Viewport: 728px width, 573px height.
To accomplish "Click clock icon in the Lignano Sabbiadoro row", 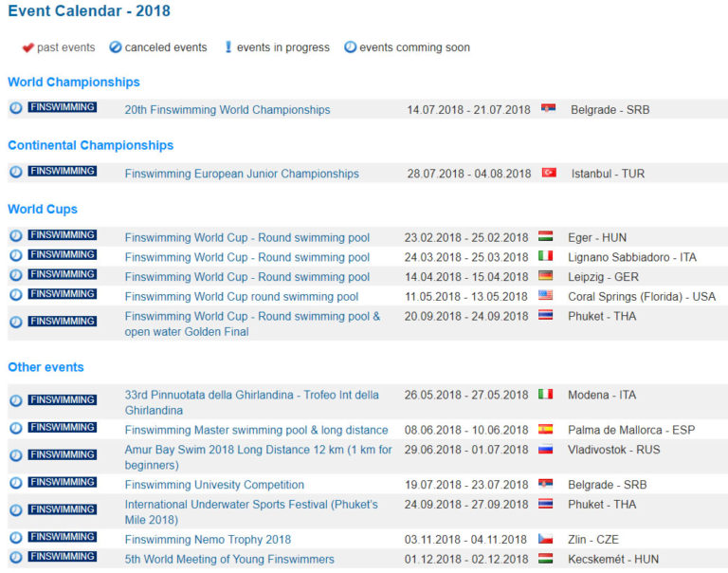I will point(16,255).
